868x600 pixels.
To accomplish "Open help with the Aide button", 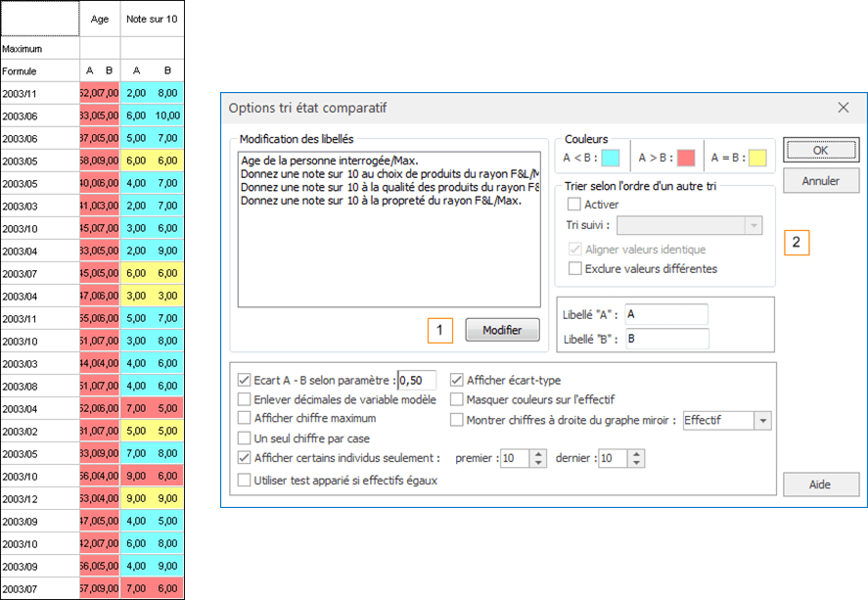I will [x=821, y=485].
